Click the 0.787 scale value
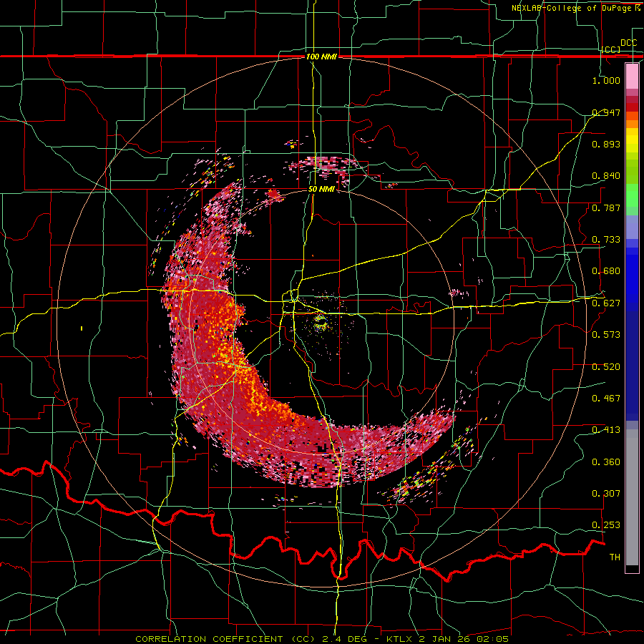The width and height of the screenshot is (644, 644). click(x=606, y=208)
